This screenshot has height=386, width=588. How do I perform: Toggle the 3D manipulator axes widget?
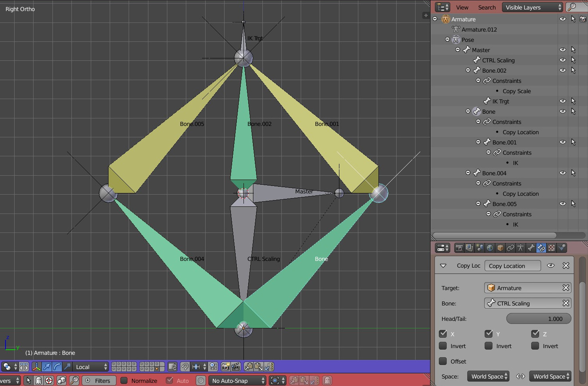36,367
